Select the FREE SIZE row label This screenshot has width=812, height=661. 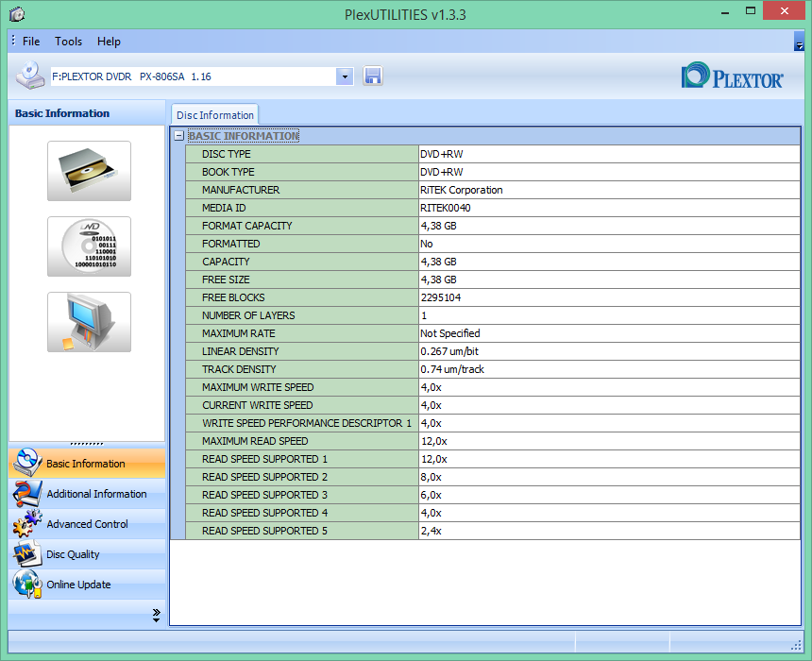(x=226, y=280)
